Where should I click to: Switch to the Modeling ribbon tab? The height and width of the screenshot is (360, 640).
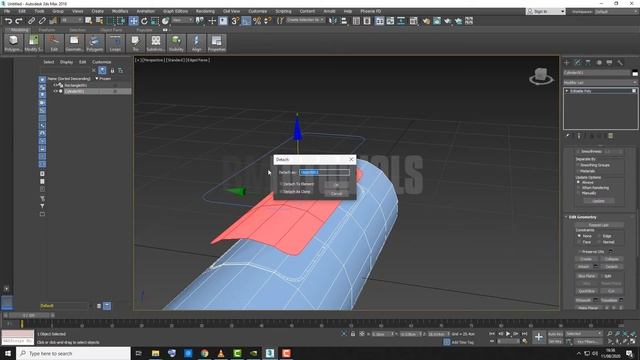[x=19, y=30]
